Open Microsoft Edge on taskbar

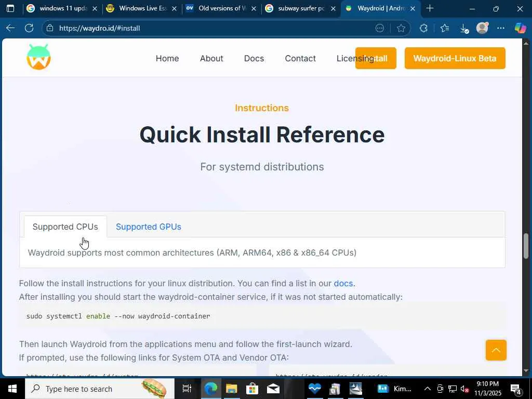coord(211,389)
